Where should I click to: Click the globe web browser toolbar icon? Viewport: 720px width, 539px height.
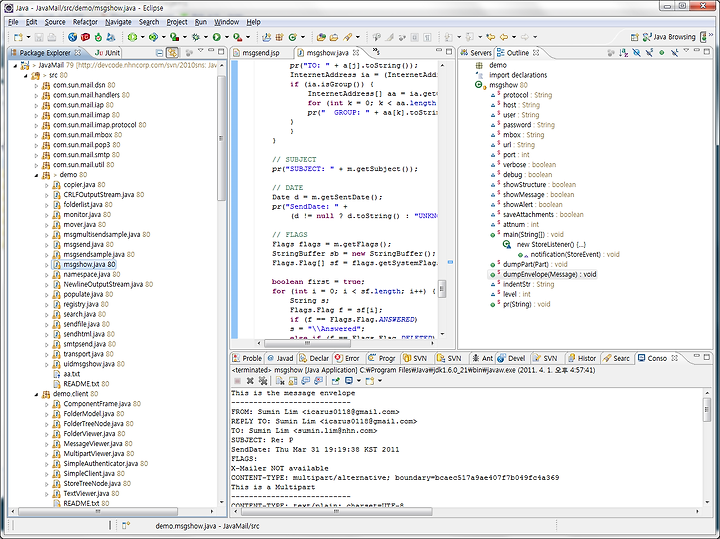tap(73, 37)
